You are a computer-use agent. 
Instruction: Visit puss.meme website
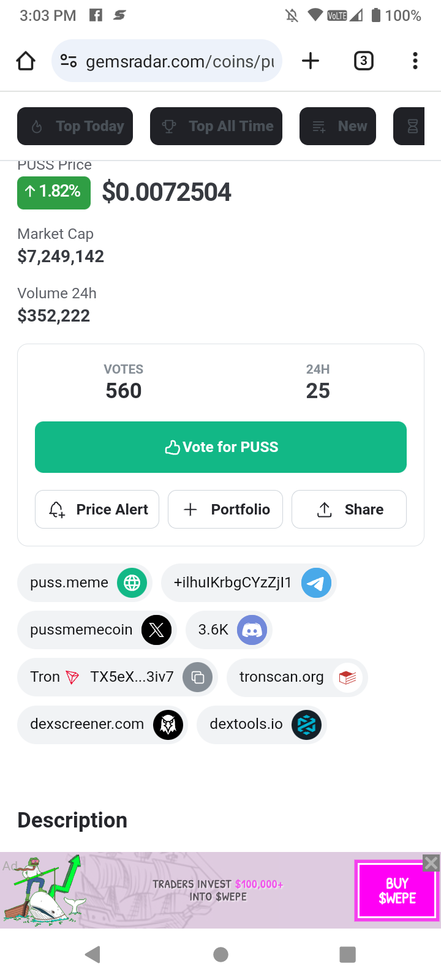85,583
